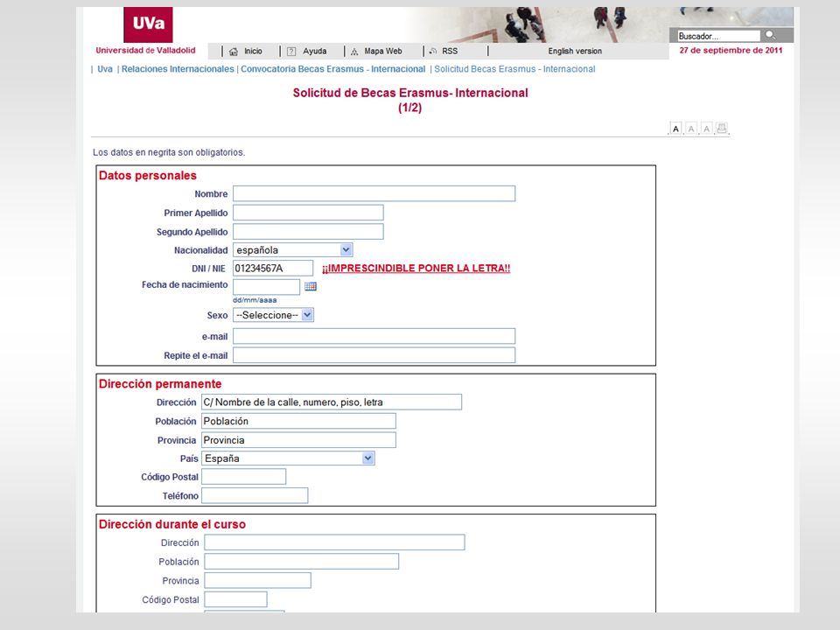Go to Uva breadcrumb link
The height and width of the screenshot is (630, 840).
105,69
